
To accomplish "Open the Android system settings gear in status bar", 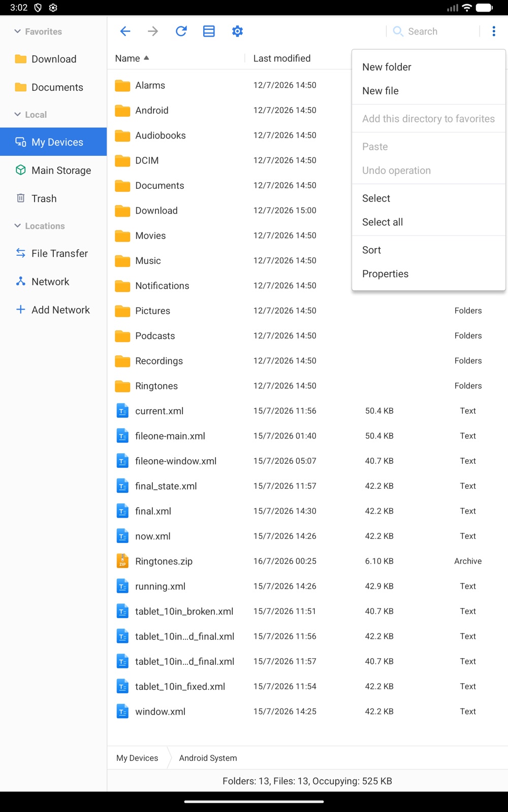I will pos(53,8).
